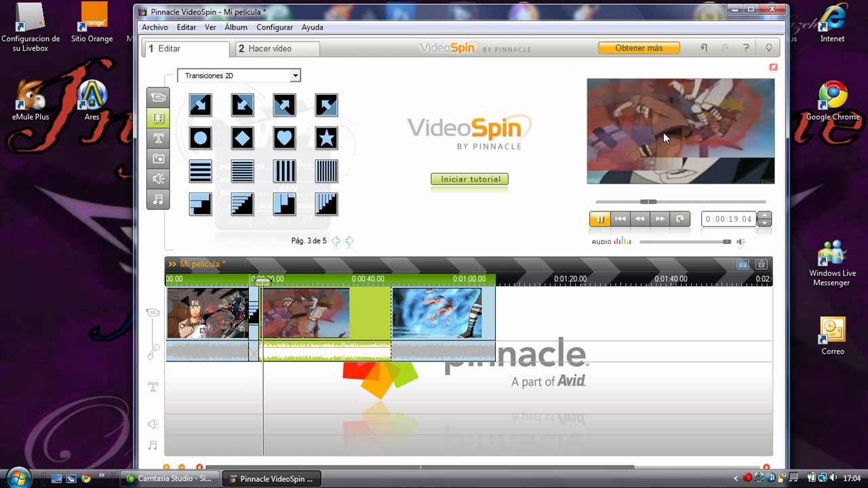Open the sound effects album tab
The width and height of the screenshot is (868, 488).
pos(158,179)
